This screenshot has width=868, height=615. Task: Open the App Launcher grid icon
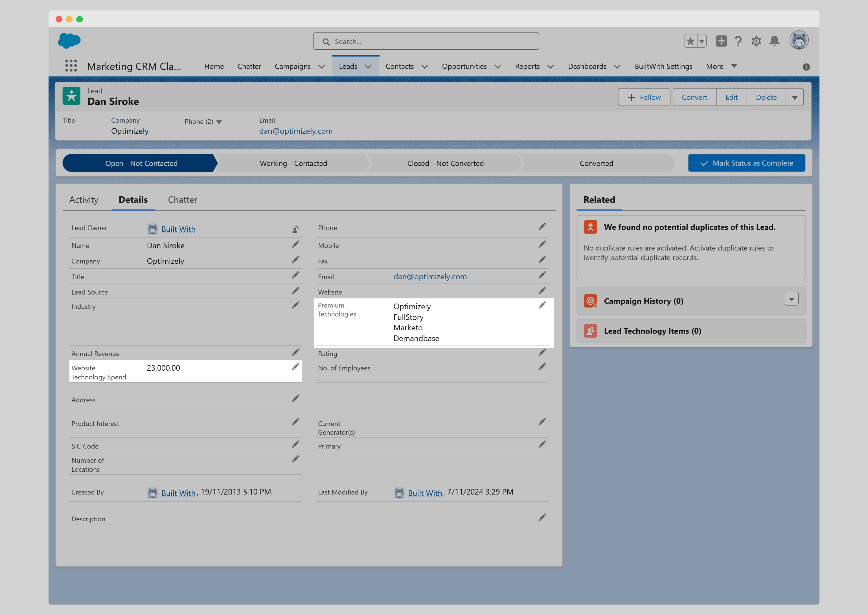pyautogui.click(x=71, y=66)
